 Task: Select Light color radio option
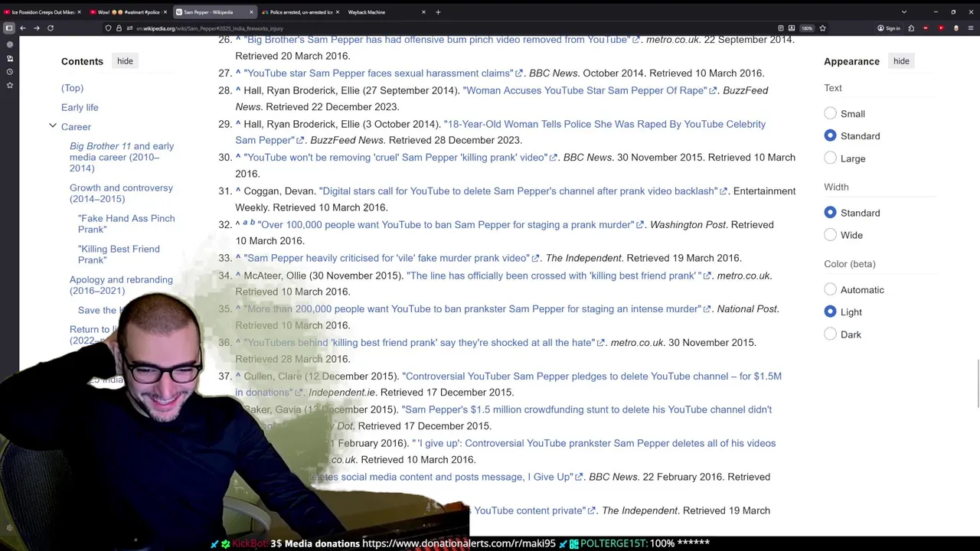click(x=831, y=311)
